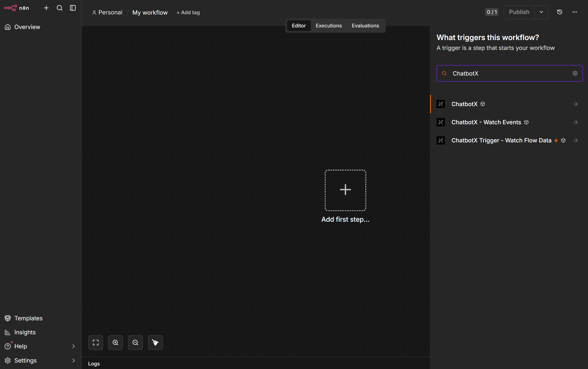The width and height of the screenshot is (588, 369).
Task: Click package icon beside Watch Events
Action: (526, 122)
